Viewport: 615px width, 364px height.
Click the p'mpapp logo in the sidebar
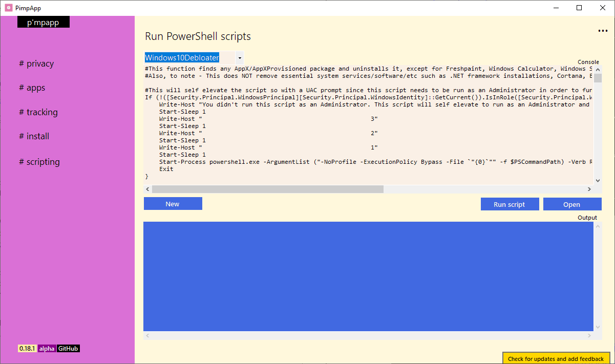pos(43,22)
